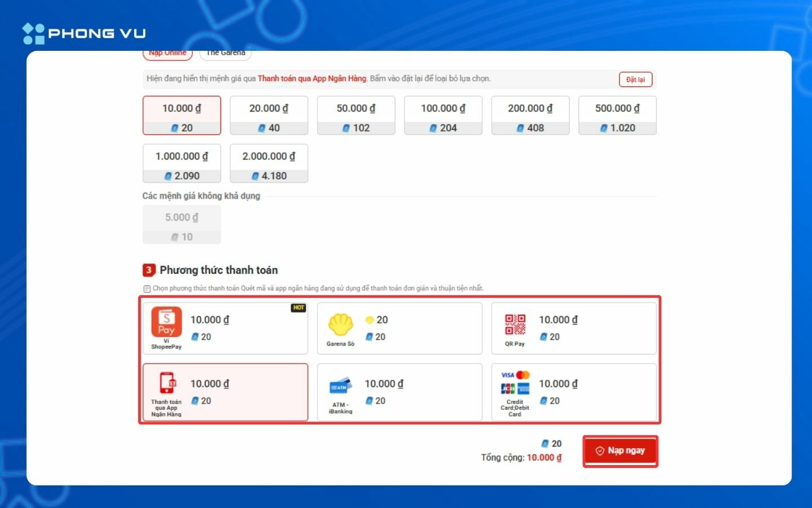This screenshot has height=508, width=812.
Task: Click the unavailable 5.000 đ denomination
Action: click(x=182, y=225)
